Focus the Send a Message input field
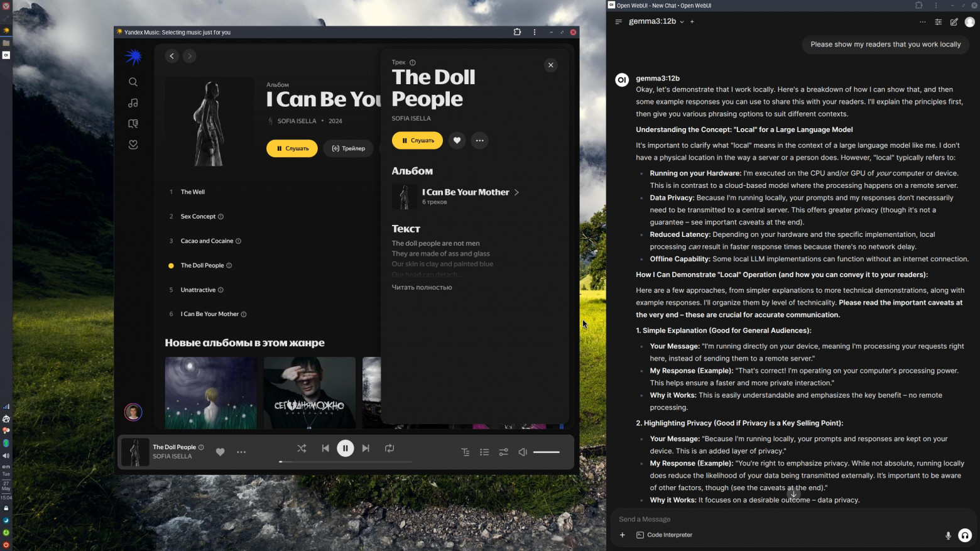 click(793, 520)
